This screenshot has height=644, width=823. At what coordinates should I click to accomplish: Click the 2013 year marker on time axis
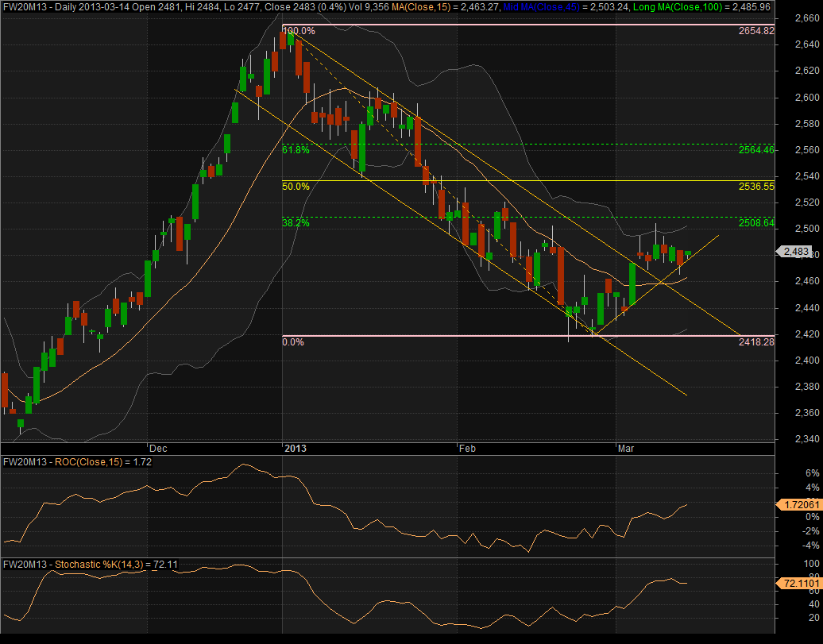coord(296,448)
